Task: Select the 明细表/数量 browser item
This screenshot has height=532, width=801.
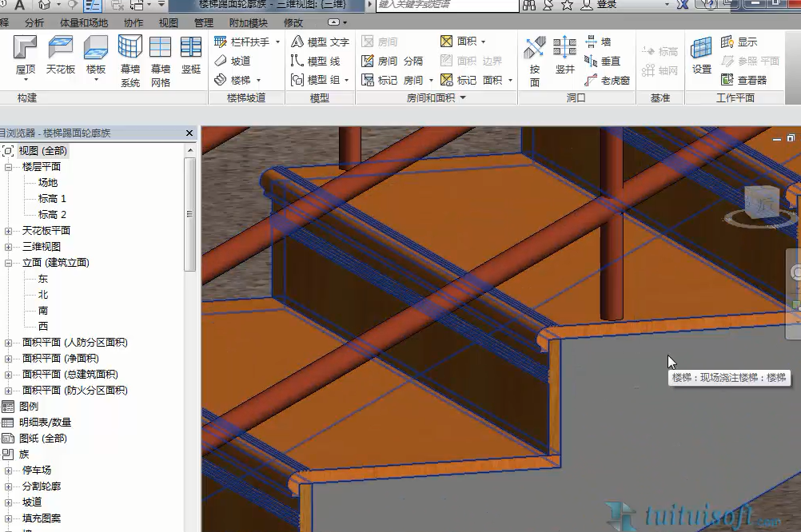Action: click(x=45, y=423)
